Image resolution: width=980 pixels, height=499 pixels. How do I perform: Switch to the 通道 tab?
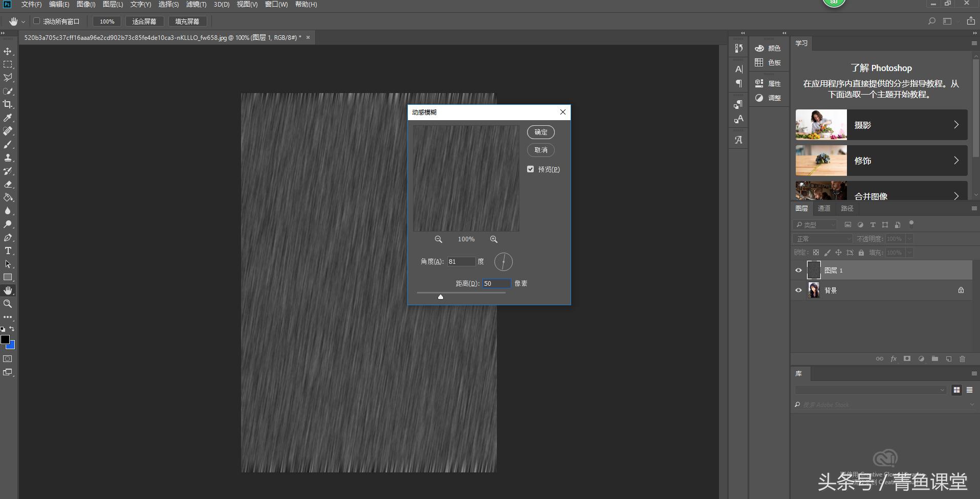tap(824, 208)
